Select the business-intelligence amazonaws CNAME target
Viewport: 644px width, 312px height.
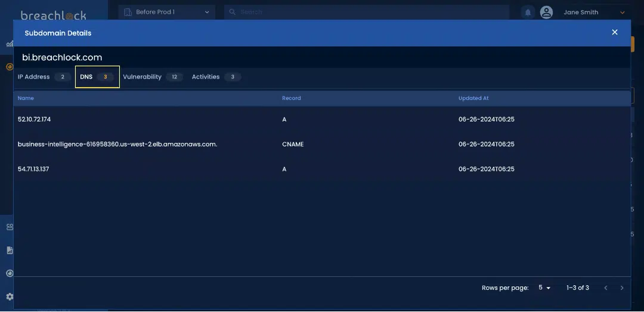point(117,144)
